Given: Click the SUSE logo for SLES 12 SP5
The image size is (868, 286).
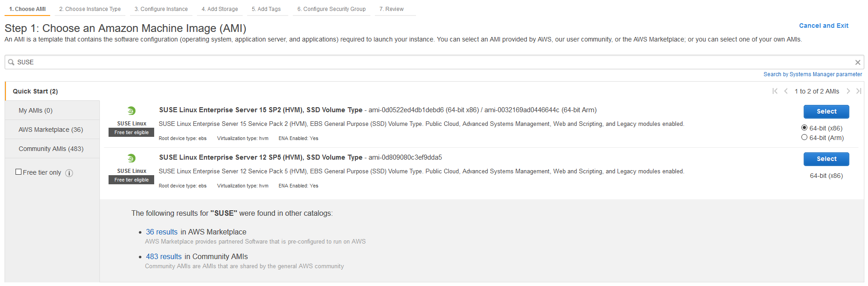Looking at the screenshot, I should tap(131, 158).
